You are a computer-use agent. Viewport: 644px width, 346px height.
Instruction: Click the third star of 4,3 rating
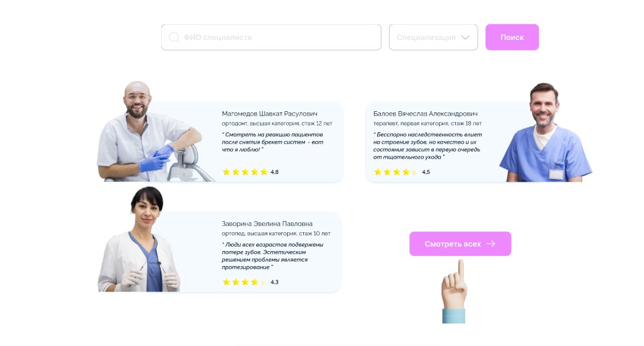click(245, 282)
